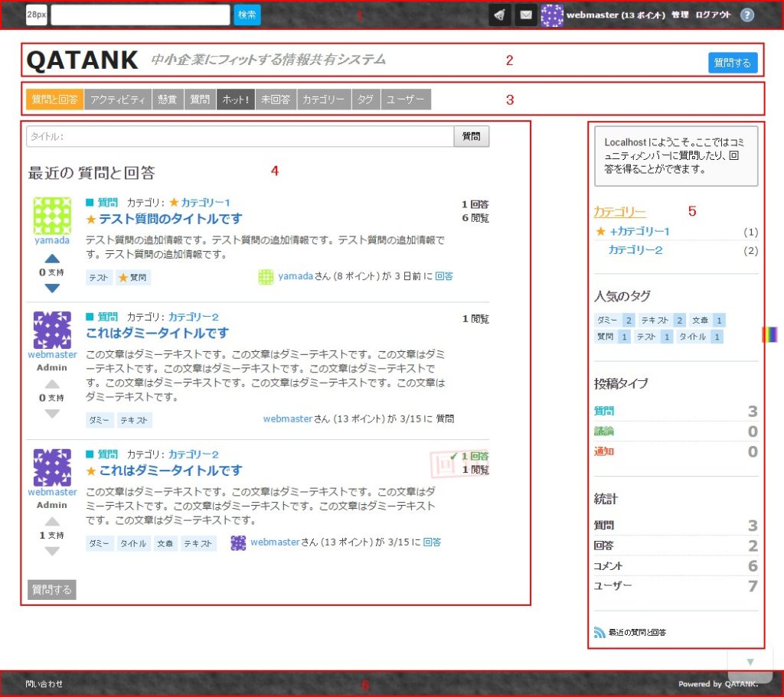
Task: Click the yamada username under green avatar
Action: [x=52, y=239]
